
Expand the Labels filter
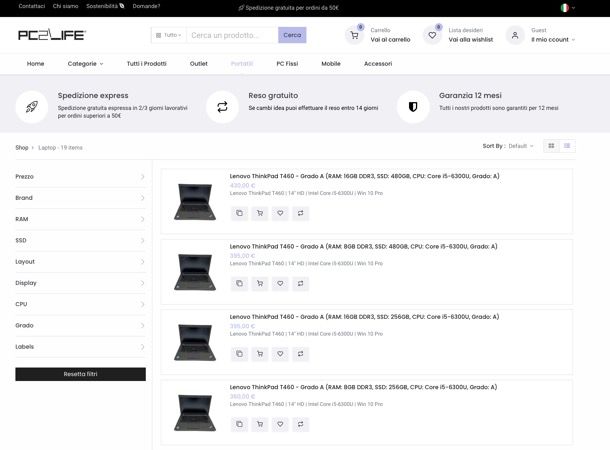coord(80,347)
